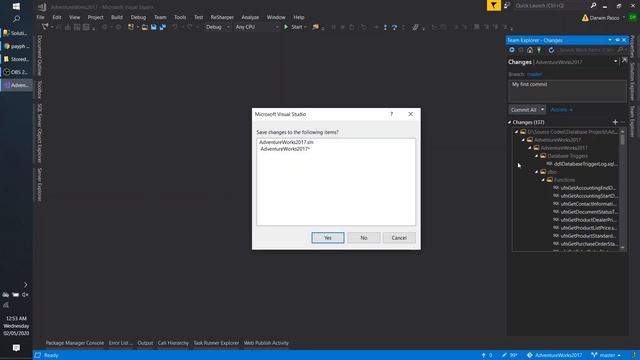Image resolution: width=640 pixels, height=360 pixels.
Task: Collapse the Database Triggers folder
Action: click(x=537, y=156)
